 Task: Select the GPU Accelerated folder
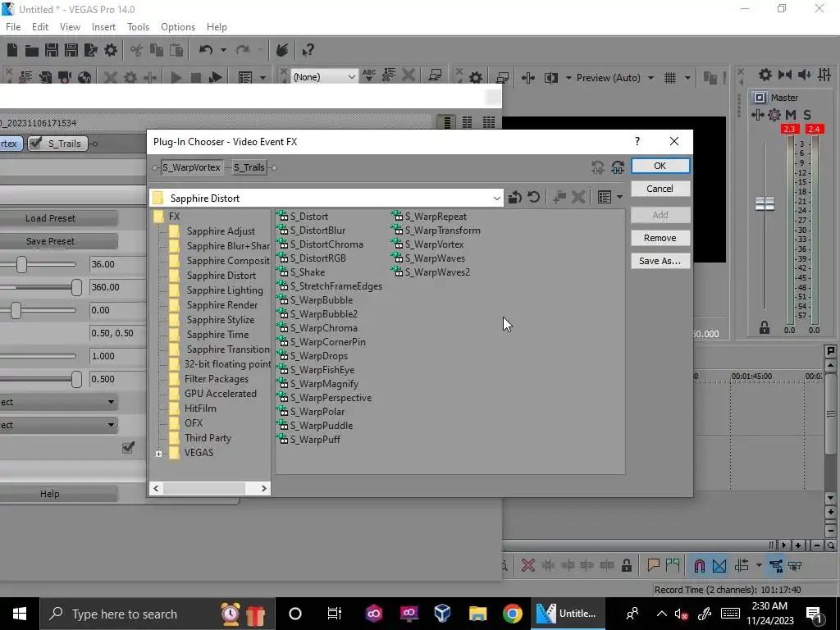[x=220, y=394]
